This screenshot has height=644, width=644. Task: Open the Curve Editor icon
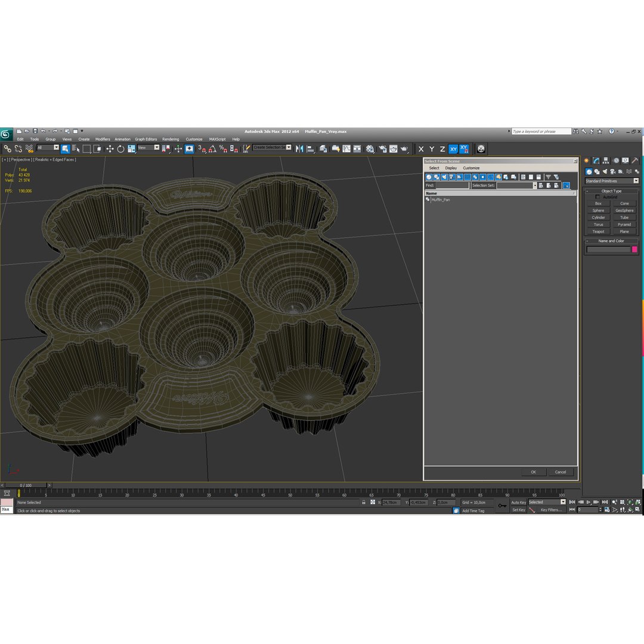(346, 148)
